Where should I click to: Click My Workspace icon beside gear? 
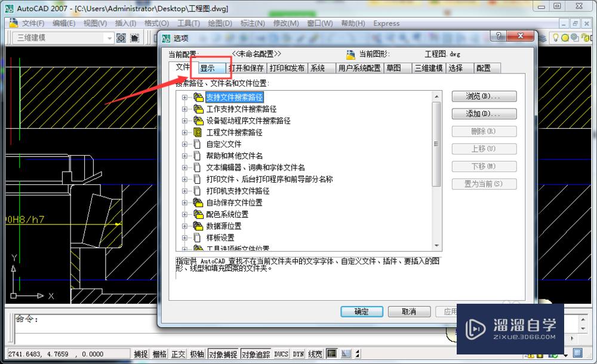[x=135, y=38]
